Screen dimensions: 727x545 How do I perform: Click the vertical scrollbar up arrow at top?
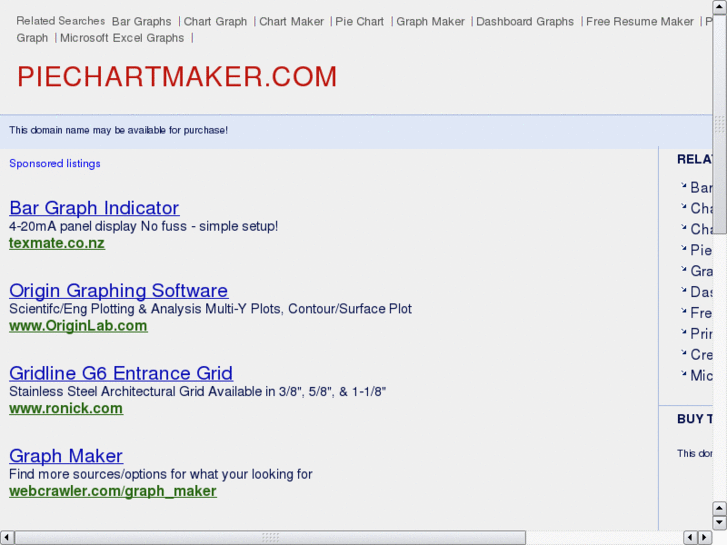[x=719, y=7]
